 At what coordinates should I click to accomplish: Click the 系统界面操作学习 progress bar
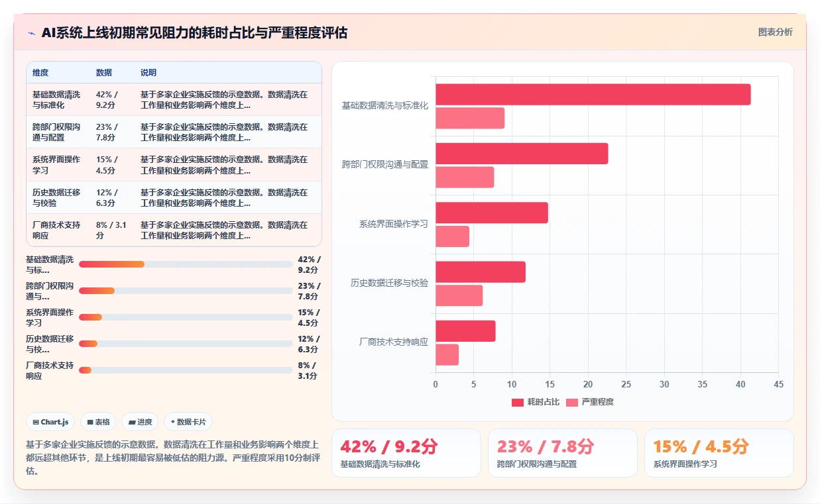186,317
